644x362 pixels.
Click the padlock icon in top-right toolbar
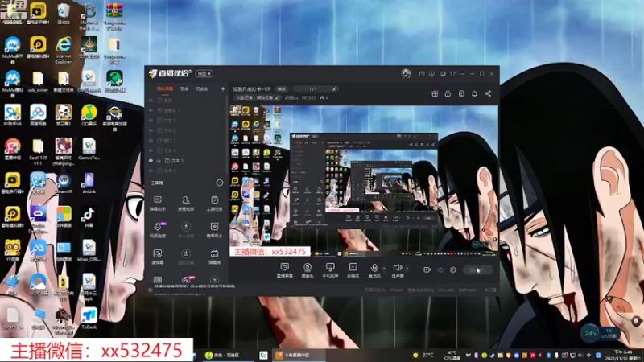[x=448, y=93]
